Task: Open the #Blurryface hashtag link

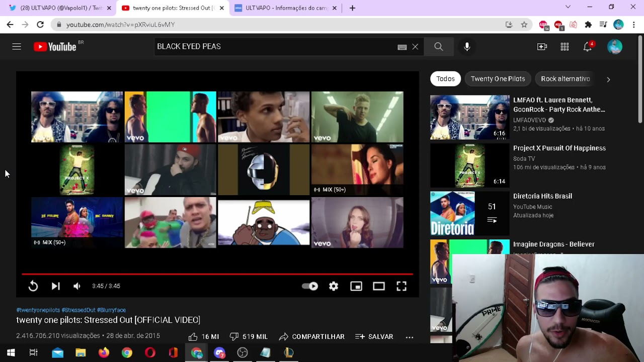Action: pyautogui.click(x=111, y=310)
